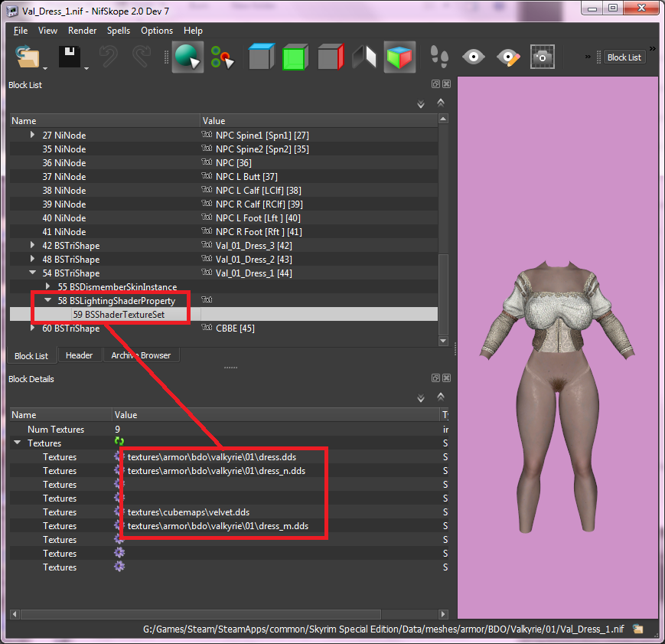Select the 36 NiNode row
Image resolution: width=665 pixels, height=644 pixels.
coord(223,162)
